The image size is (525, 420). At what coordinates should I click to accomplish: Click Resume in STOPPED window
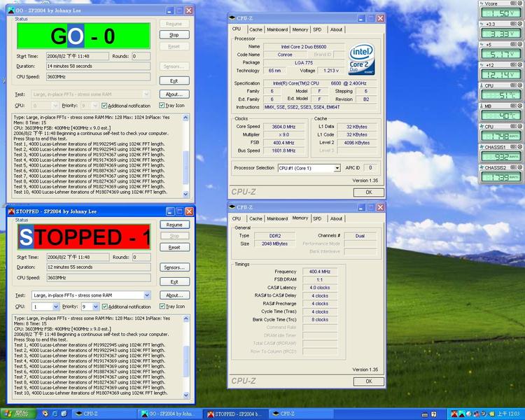(x=174, y=225)
